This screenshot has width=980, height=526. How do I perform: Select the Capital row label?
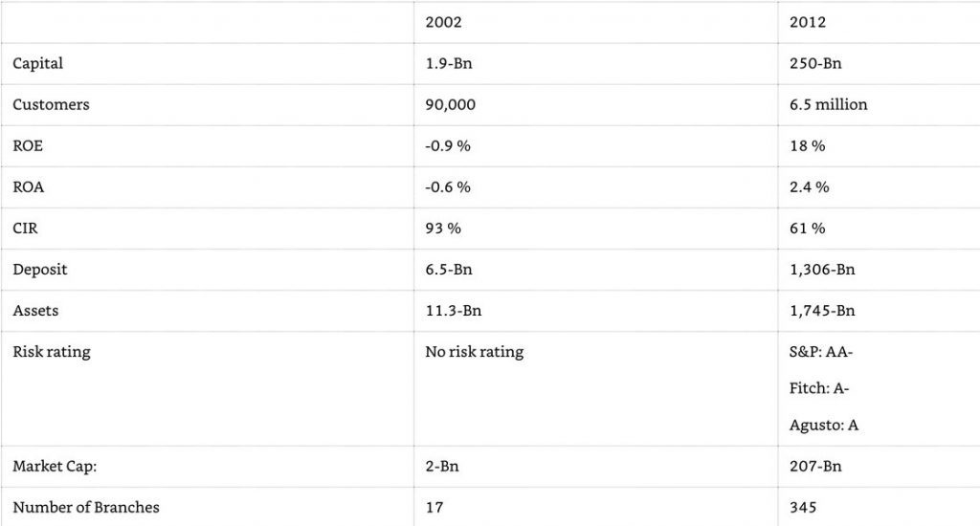pos(37,64)
